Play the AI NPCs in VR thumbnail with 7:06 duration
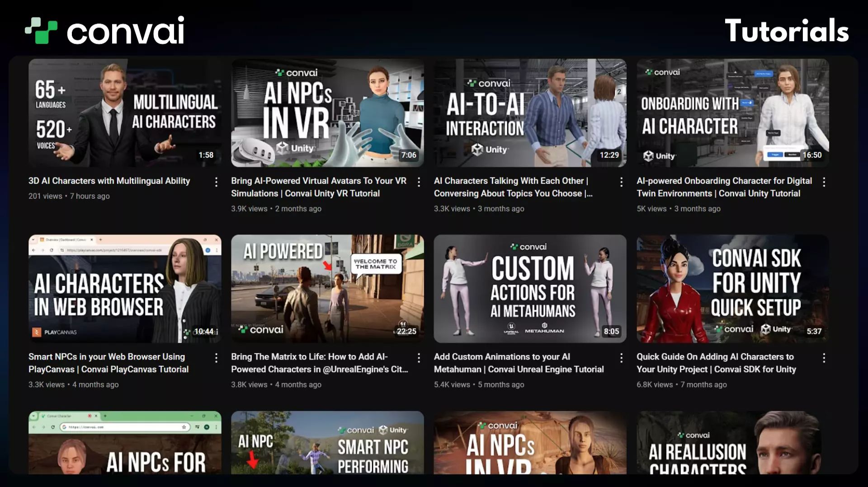This screenshot has height=487, width=868. (327, 113)
